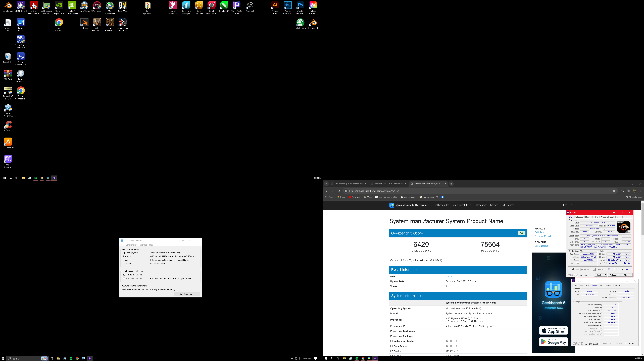This screenshot has height=361, width=644.
Task: Expand the Geekbench ML nav dropdown
Action: [462, 205]
